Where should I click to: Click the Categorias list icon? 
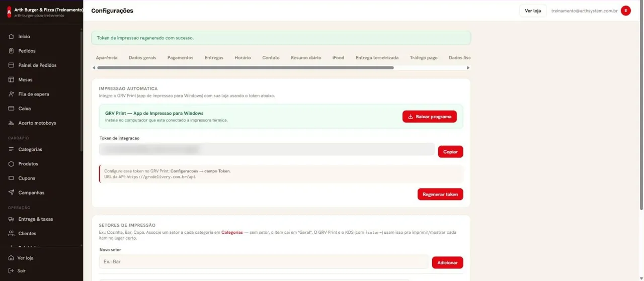(x=11, y=149)
